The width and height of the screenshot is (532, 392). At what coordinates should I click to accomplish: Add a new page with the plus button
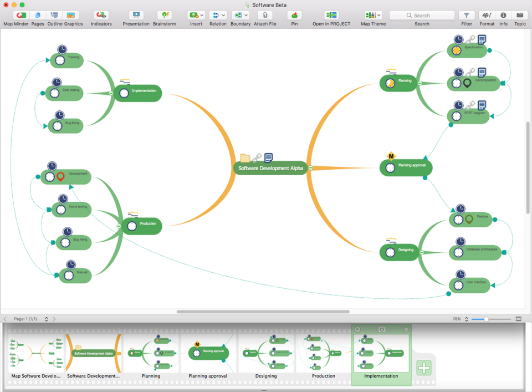[423, 368]
